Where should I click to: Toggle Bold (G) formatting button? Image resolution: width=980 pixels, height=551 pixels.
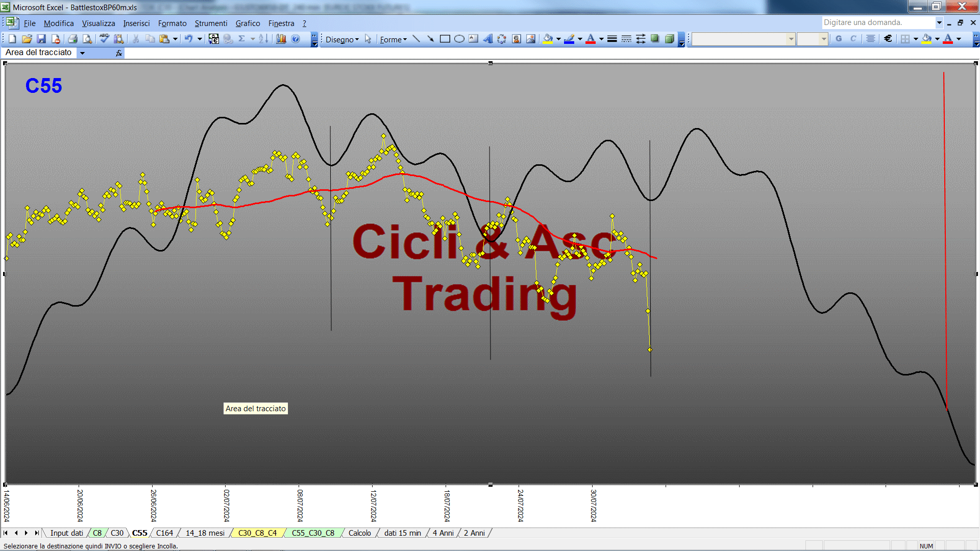839,39
